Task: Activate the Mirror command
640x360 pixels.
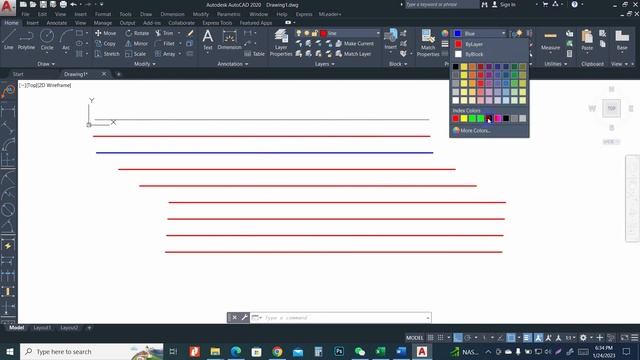Action: (137, 43)
